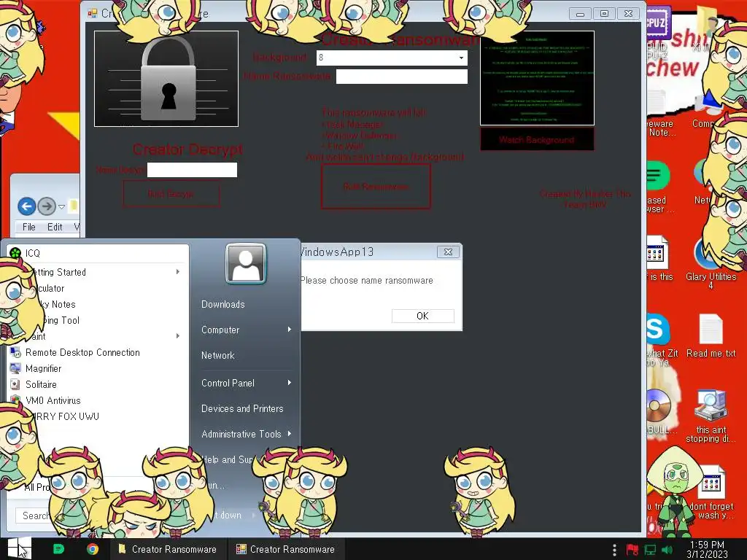Click OK in the WindowsApp13 dialog
Screen dimensions: 747x560
422,316
